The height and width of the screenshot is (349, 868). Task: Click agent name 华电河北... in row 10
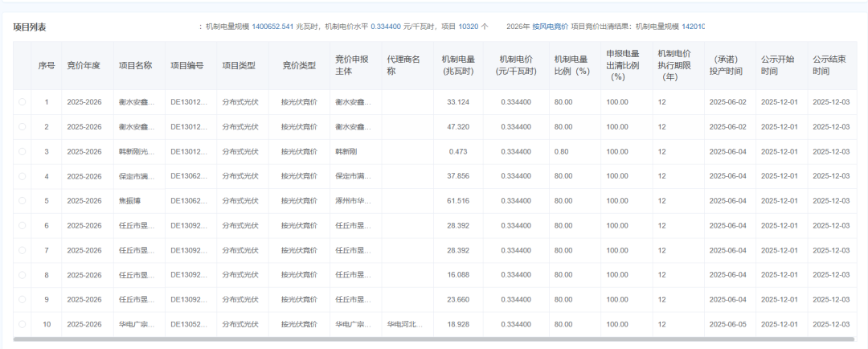[404, 324]
